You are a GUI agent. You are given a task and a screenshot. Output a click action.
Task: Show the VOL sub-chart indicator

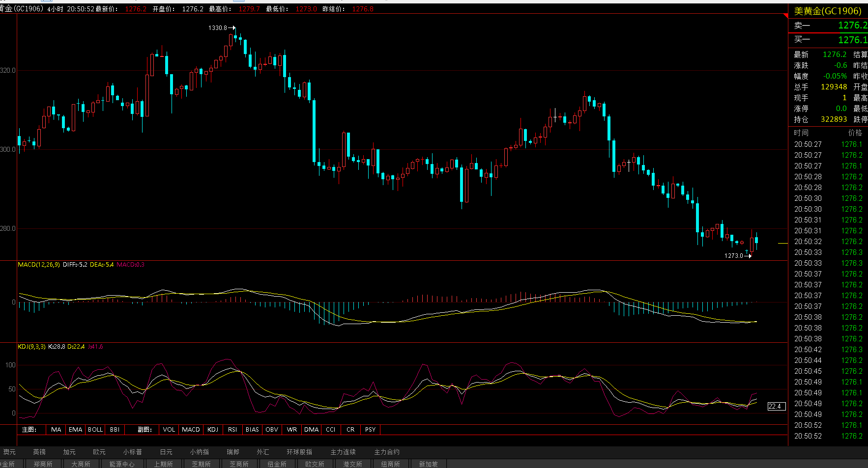169,430
